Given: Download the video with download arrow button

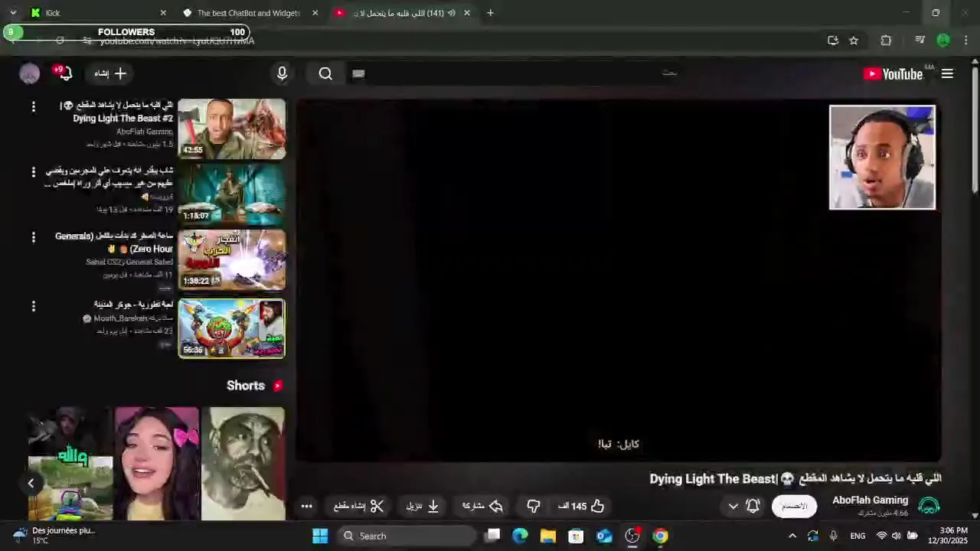Looking at the screenshot, I should [x=423, y=506].
